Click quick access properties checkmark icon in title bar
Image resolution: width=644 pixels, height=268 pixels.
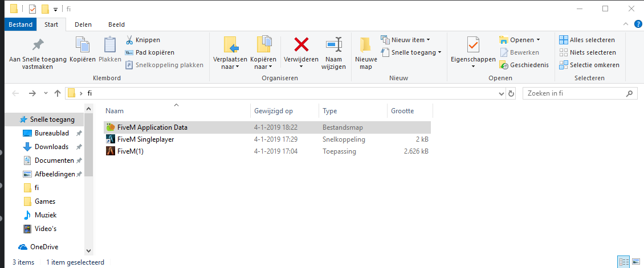point(32,9)
